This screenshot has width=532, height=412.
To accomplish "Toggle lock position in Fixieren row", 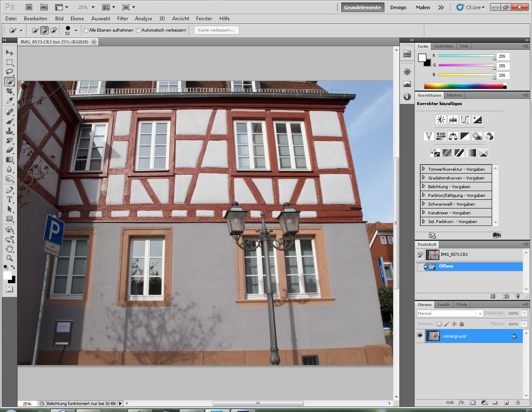I will coord(454,324).
